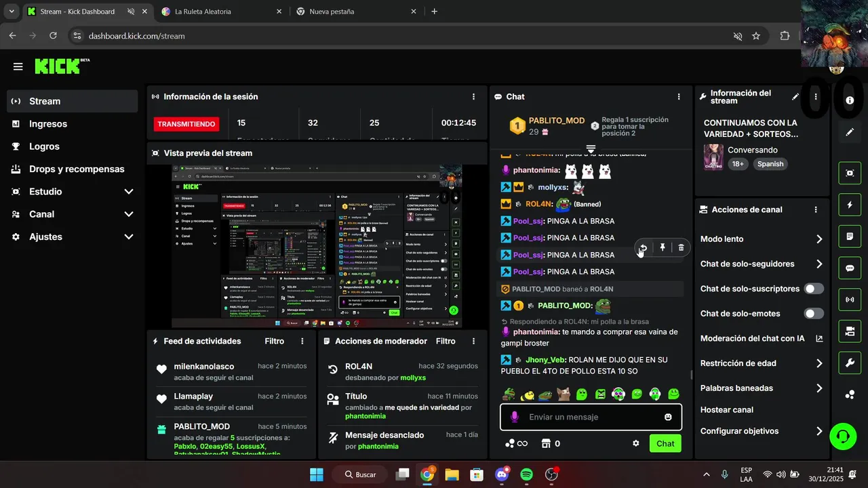Screen dimensions: 868x488
Task: Open Chat panel three-dot options
Action: [x=679, y=97]
